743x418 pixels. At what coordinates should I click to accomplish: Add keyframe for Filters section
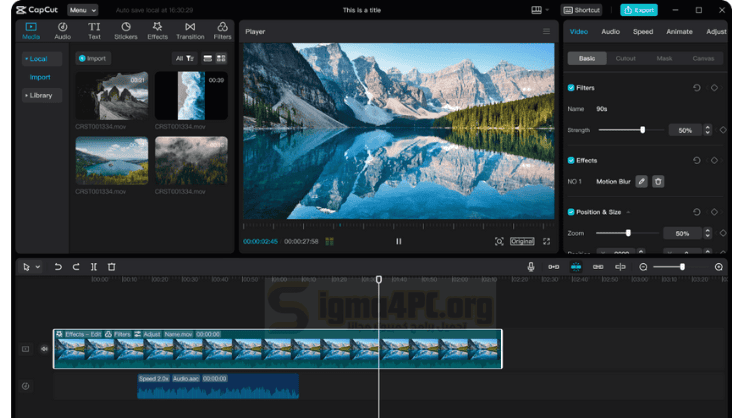click(714, 88)
